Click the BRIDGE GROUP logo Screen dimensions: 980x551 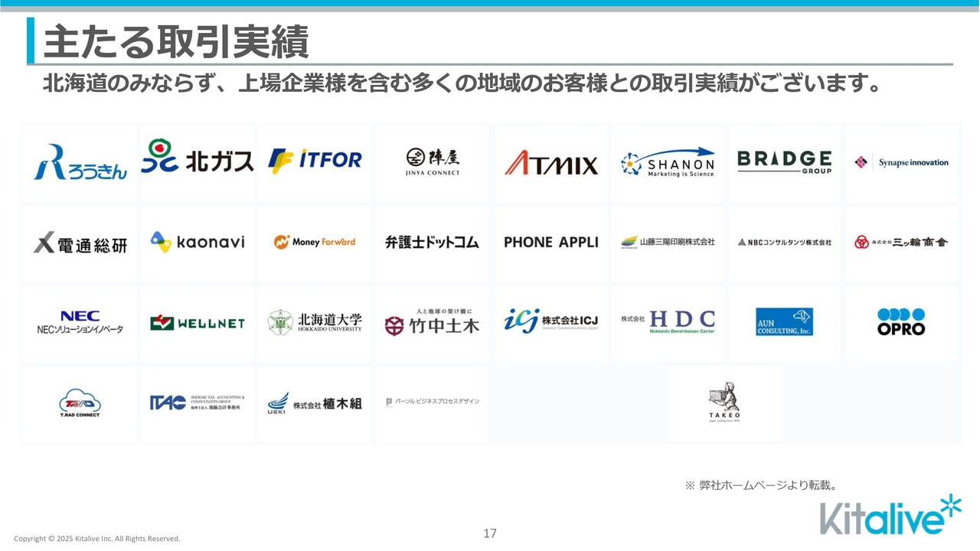click(785, 161)
